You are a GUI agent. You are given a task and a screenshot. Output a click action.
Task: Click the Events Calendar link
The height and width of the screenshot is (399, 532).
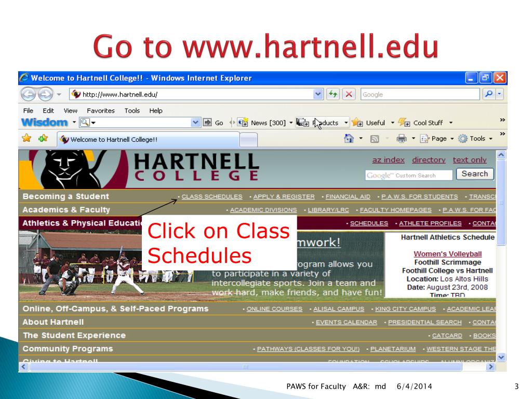pos(346,322)
